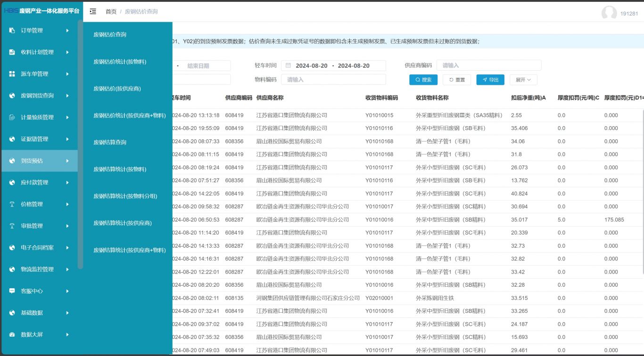Expand the 计量验质管理 submenu arrow
Image resolution: width=644 pixels, height=356 pixels.
[67, 117]
